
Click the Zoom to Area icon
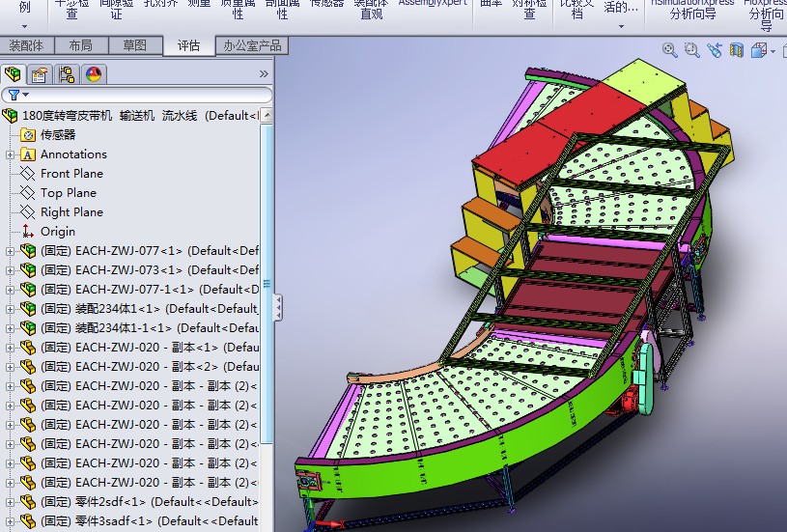(692, 50)
